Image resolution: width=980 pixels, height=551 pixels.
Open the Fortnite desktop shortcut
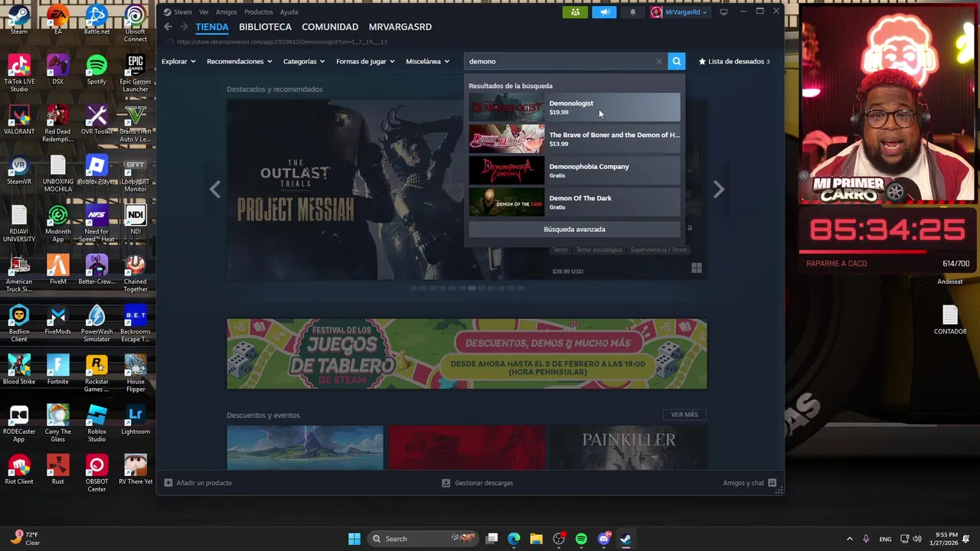point(58,370)
